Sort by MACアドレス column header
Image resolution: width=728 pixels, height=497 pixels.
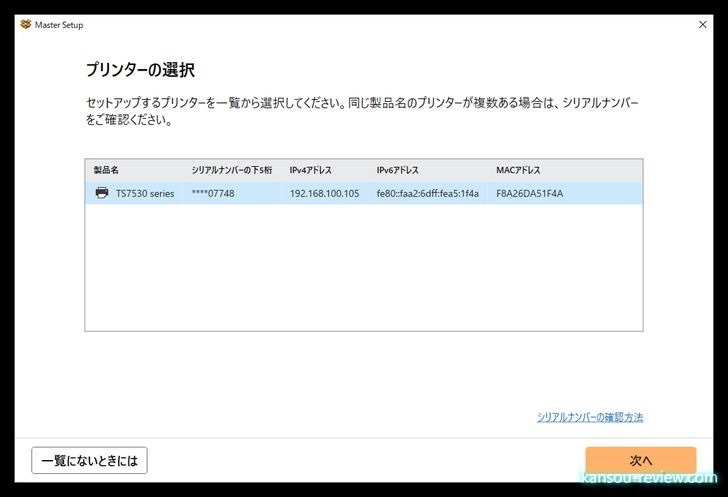(x=518, y=170)
